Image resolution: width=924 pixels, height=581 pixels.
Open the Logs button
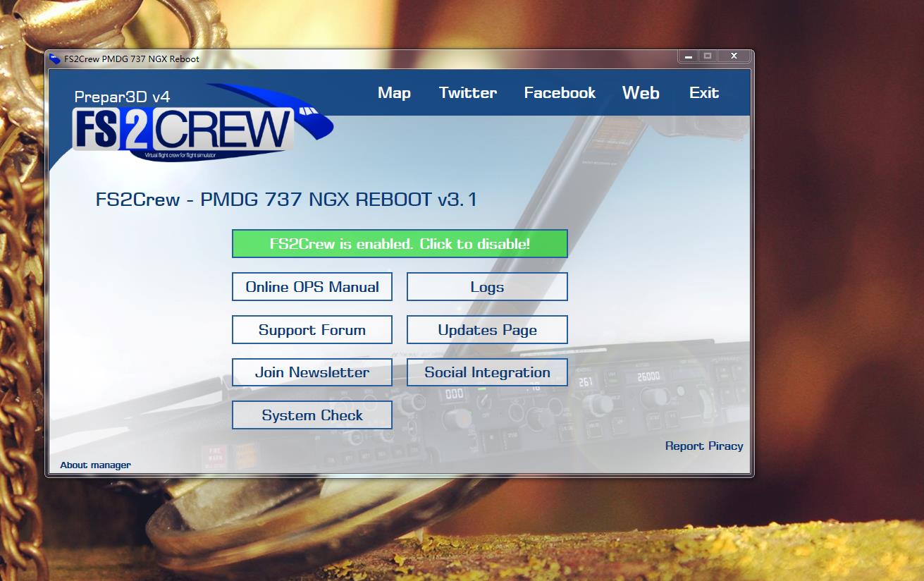pyautogui.click(x=487, y=287)
